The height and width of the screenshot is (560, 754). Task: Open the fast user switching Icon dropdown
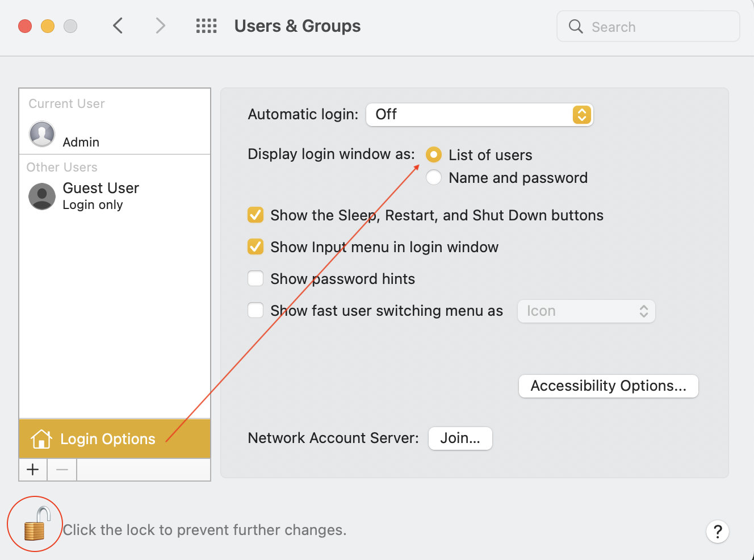tap(587, 311)
